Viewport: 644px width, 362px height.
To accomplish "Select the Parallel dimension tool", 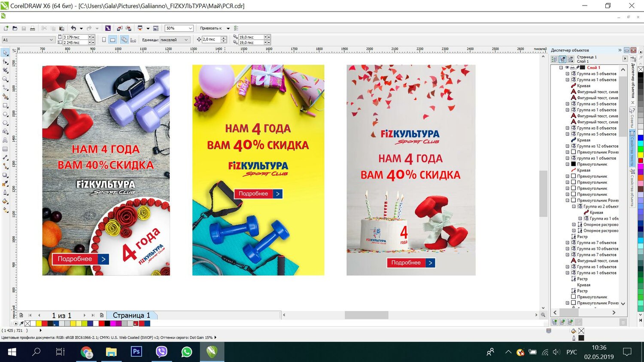I will pyautogui.click(x=5, y=158).
